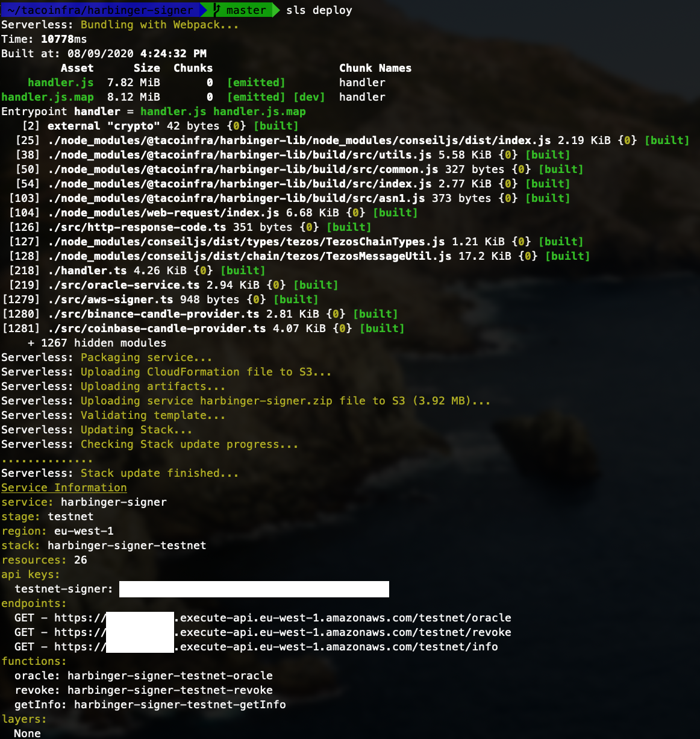Click the 'sls deploy' command text
The width and height of the screenshot is (700, 739).
tap(319, 10)
